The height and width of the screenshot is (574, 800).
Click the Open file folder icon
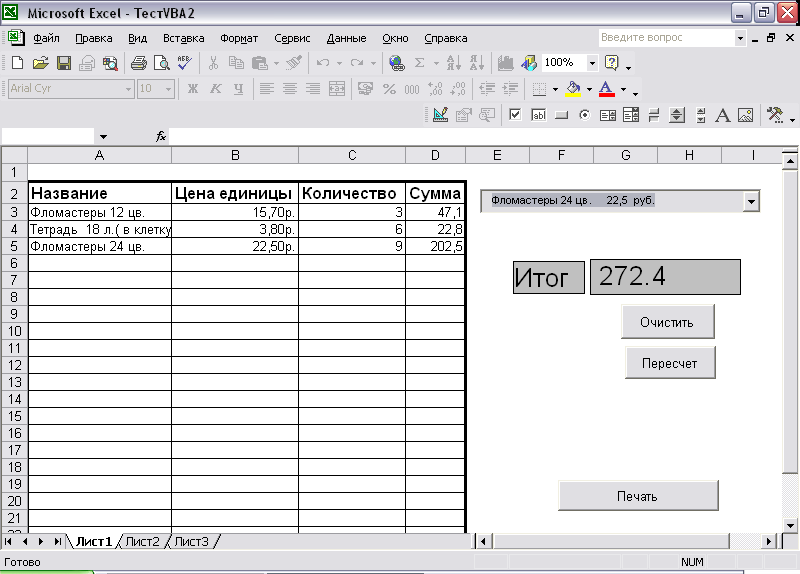[40, 63]
